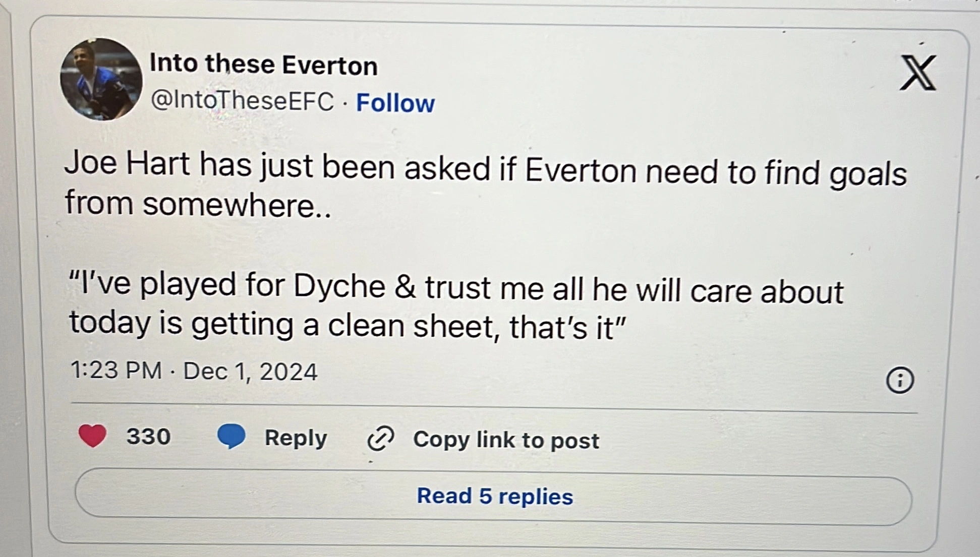
Task: Click the Reply label
Action: (296, 438)
